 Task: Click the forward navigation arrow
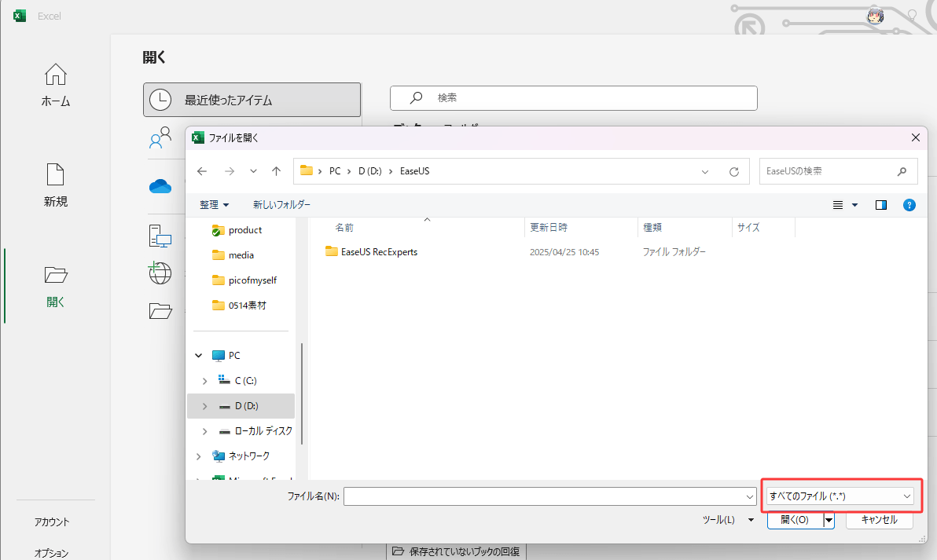[228, 170]
